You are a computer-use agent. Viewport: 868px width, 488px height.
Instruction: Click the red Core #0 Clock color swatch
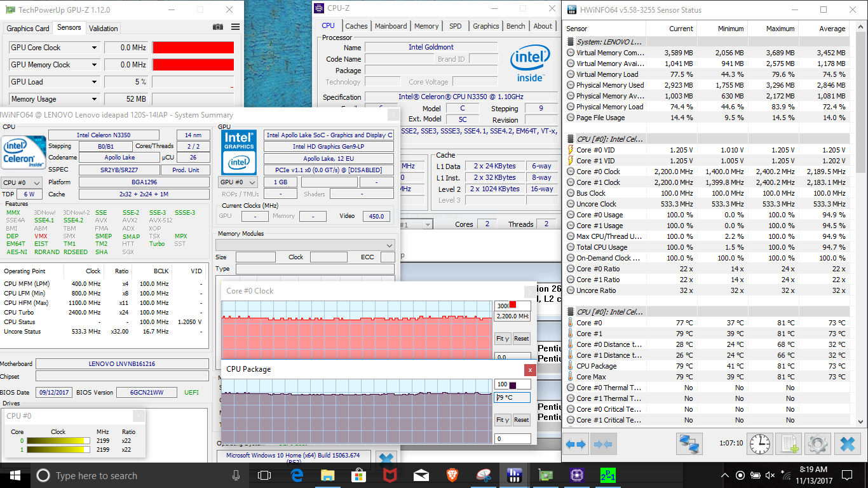513,305
